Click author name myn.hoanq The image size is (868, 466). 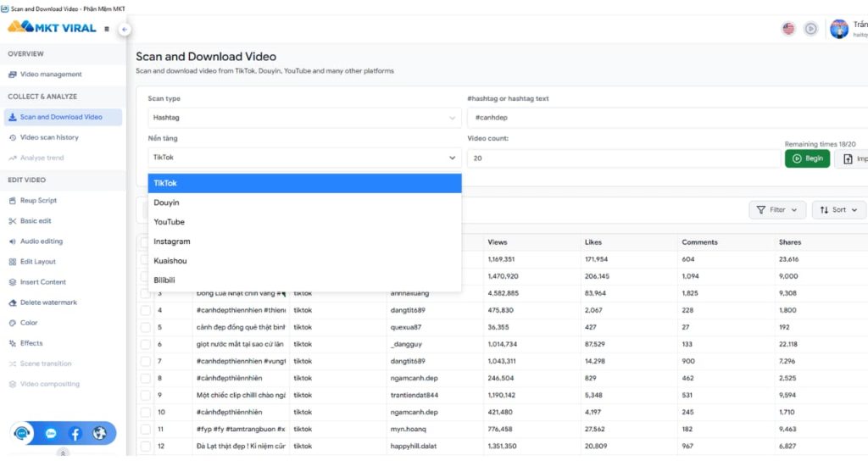(x=409, y=429)
